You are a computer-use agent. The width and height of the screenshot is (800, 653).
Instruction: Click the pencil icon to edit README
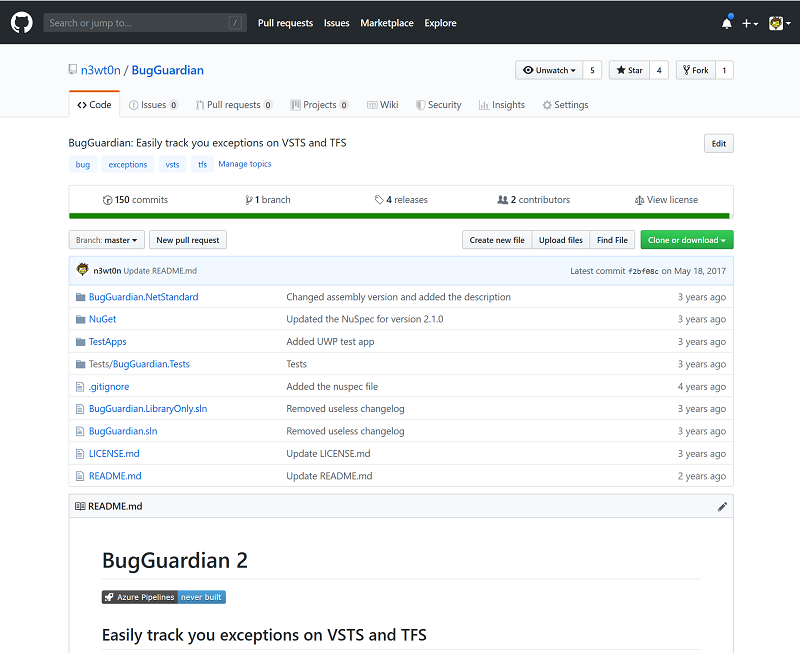click(722, 507)
